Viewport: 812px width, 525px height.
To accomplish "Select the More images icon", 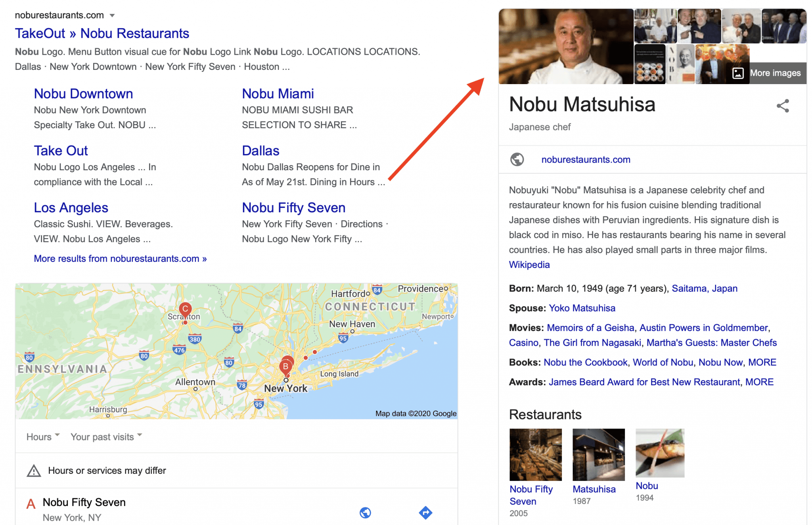I will (737, 73).
